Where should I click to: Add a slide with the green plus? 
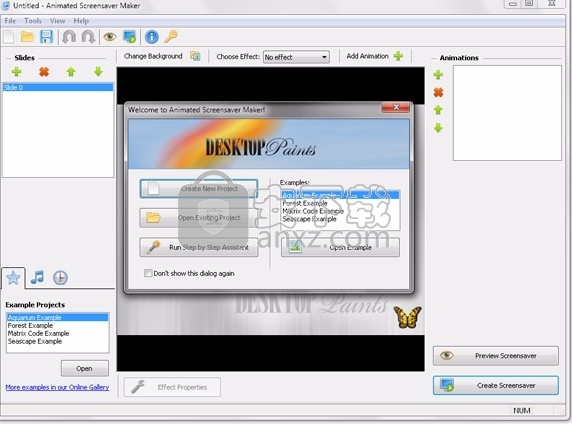(16, 72)
